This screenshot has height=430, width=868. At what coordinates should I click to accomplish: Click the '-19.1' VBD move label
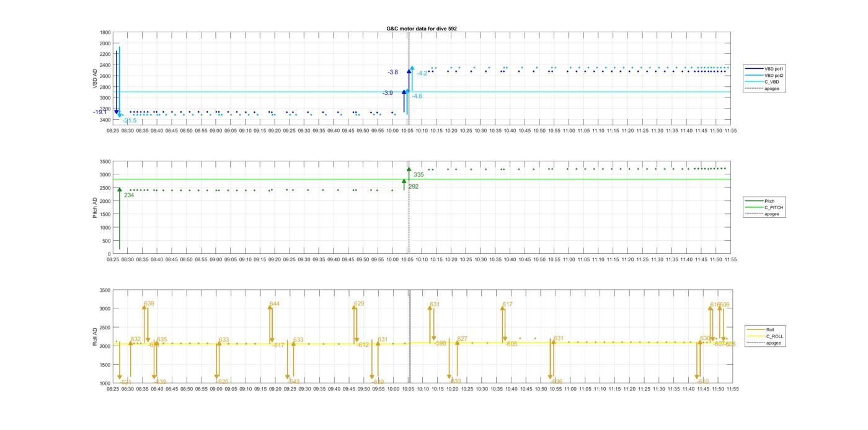pos(100,112)
